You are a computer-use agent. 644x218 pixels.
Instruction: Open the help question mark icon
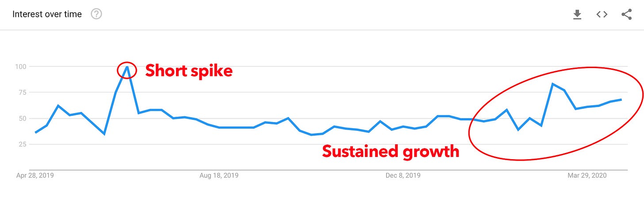point(96,14)
